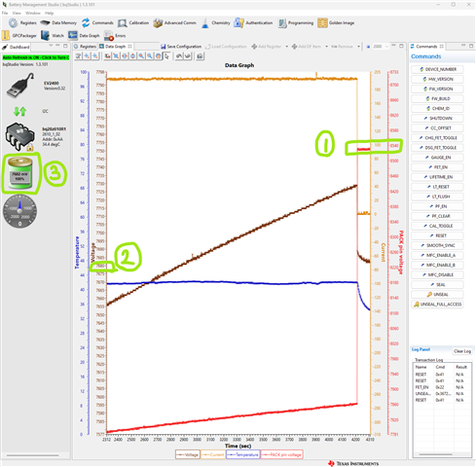Toggle Voltage series in graph legend

188,454
